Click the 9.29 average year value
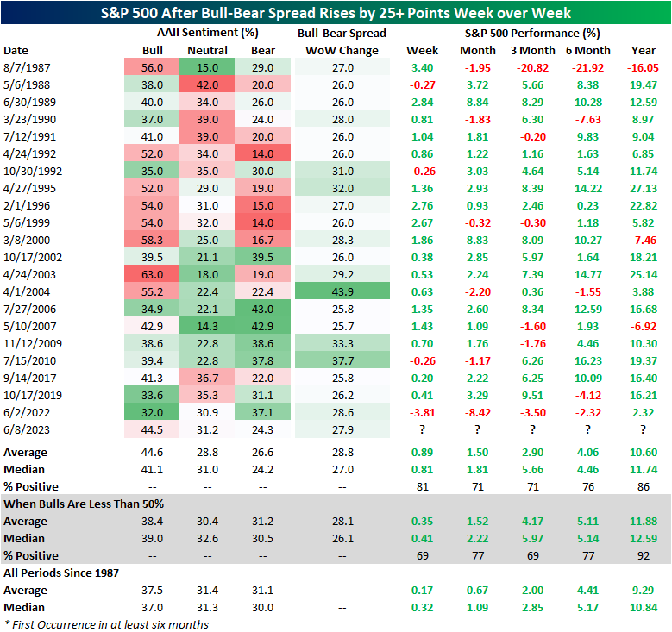Viewport: 672px width, 632px height. click(643, 591)
